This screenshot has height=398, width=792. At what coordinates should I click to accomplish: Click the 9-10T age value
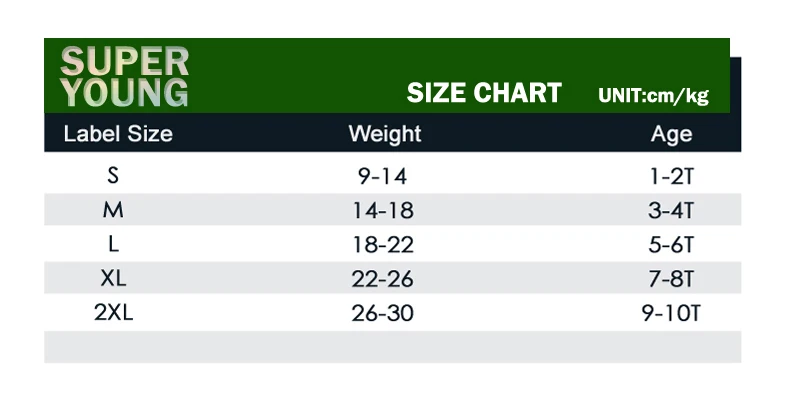point(671,313)
